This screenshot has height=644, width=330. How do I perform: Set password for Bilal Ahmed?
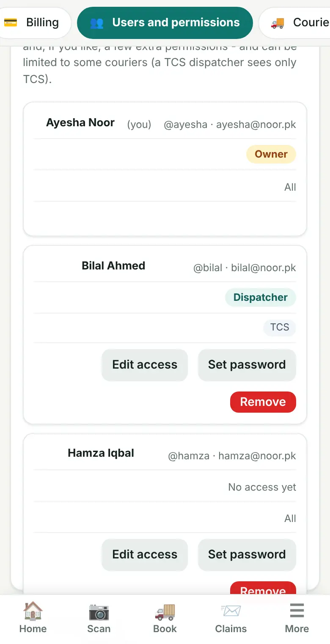pos(247,365)
